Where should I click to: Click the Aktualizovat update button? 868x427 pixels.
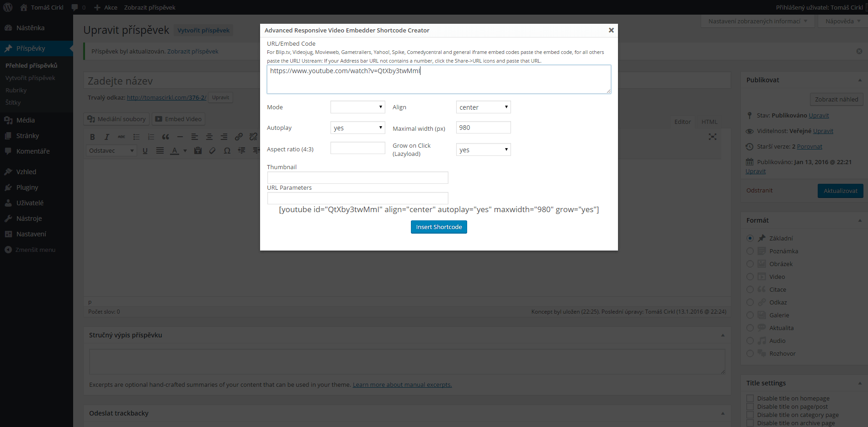(x=841, y=191)
